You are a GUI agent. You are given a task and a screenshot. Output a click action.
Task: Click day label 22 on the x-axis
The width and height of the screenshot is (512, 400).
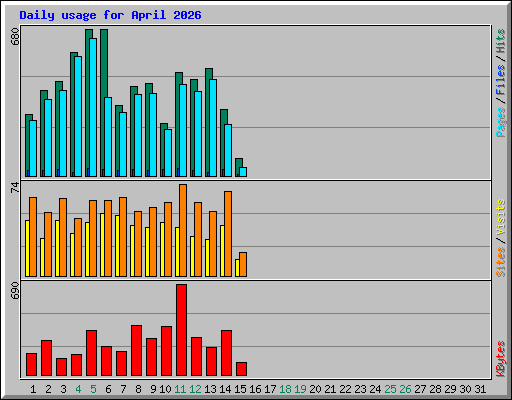(345, 389)
